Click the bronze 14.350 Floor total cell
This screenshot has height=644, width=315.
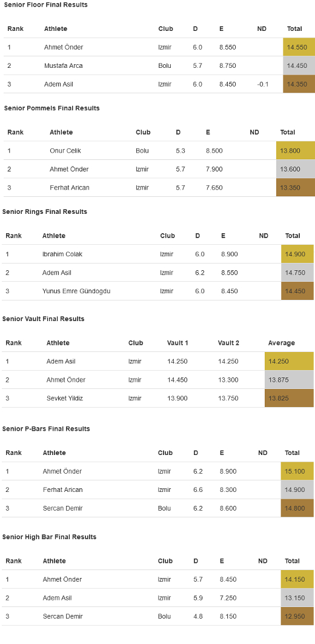pyautogui.click(x=299, y=84)
